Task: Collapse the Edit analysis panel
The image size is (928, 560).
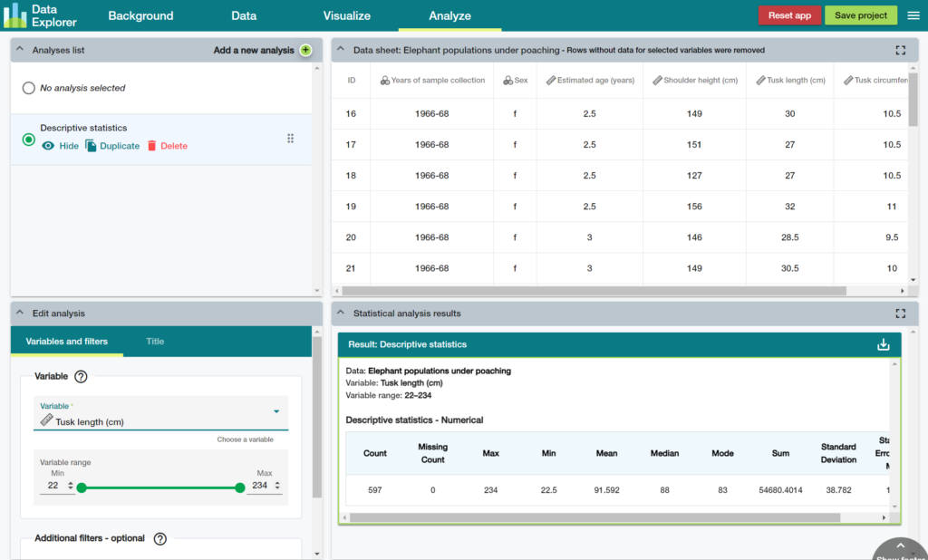Action: pos(20,314)
